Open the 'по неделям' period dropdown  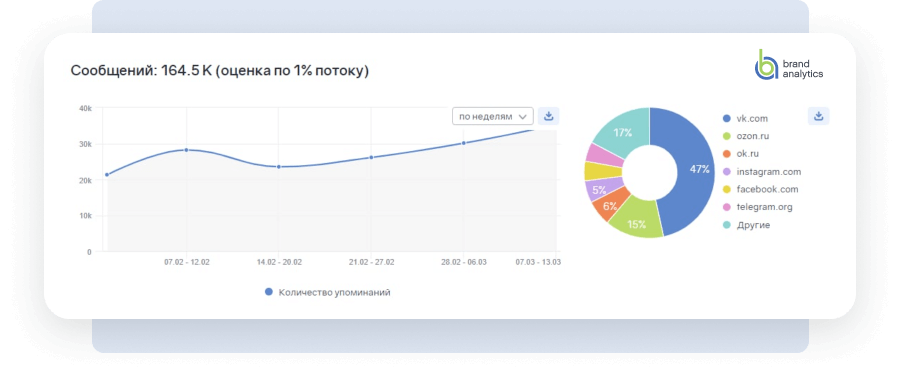tap(492, 116)
